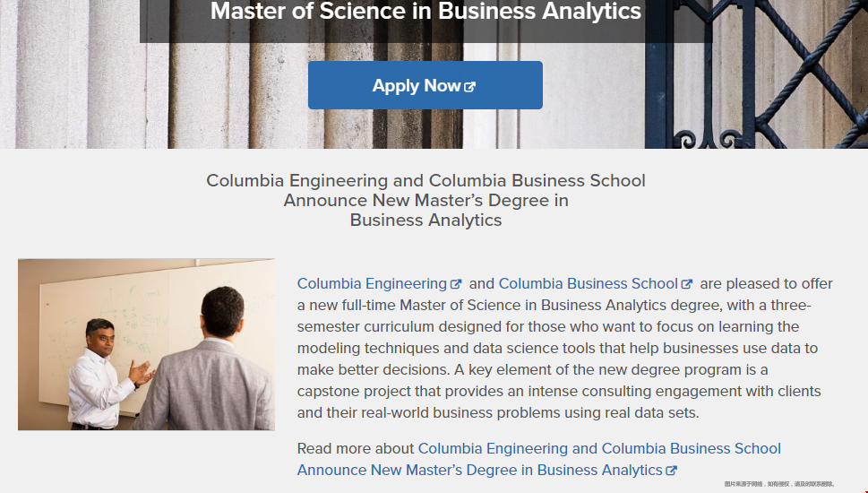Open the Columbia Engineering link
The height and width of the screenshot is (493, 868).
pyautogui.click(x=372, y=283)
